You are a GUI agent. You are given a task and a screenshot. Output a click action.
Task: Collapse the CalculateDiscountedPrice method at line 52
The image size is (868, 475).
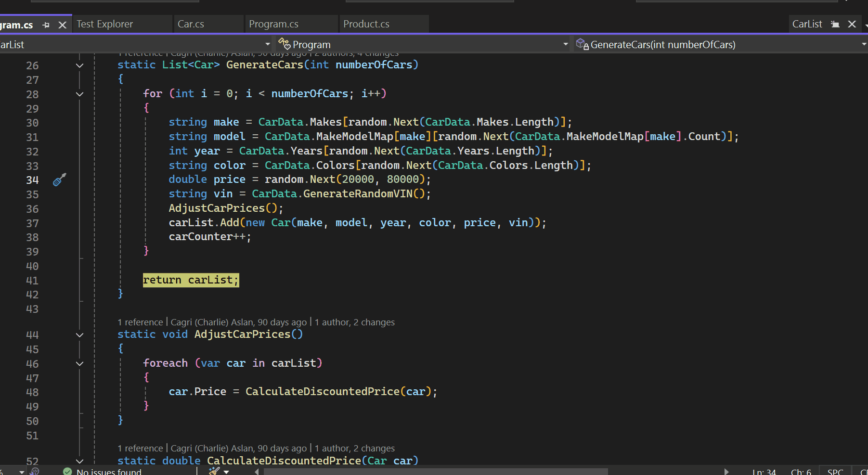(x=80, y=462)
